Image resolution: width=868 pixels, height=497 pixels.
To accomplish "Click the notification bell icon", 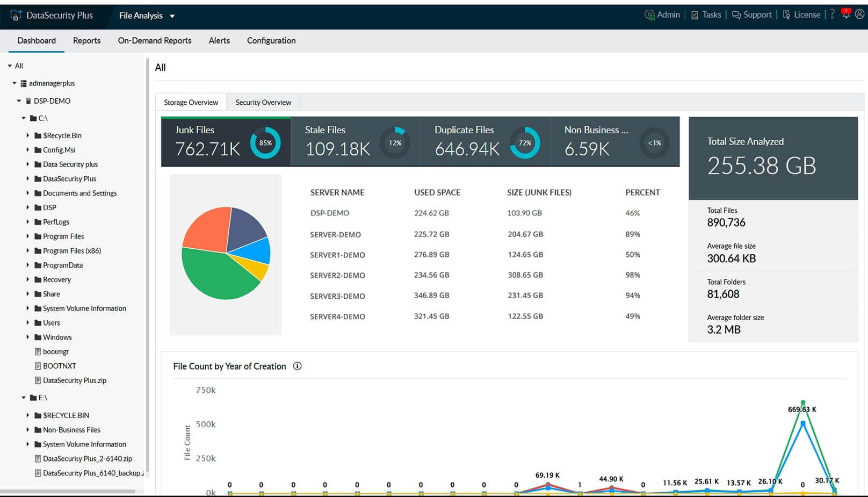I will 846,15.
